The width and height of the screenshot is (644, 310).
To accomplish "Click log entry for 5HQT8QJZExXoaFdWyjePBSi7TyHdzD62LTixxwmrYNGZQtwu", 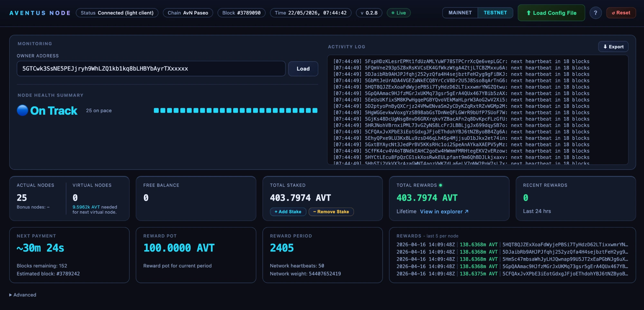I will click(461, 87).
